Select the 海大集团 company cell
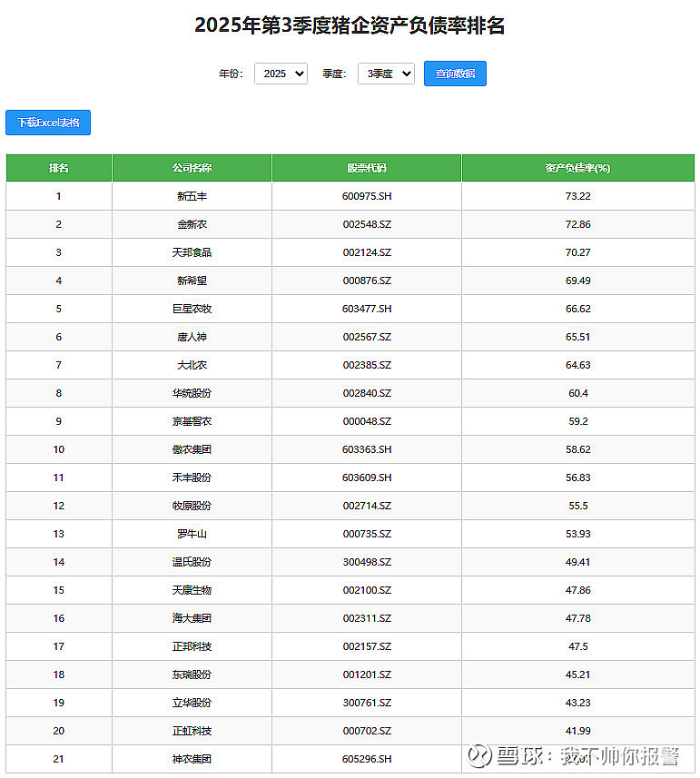Viewport: 700px width, 778px height. point(192,618)
